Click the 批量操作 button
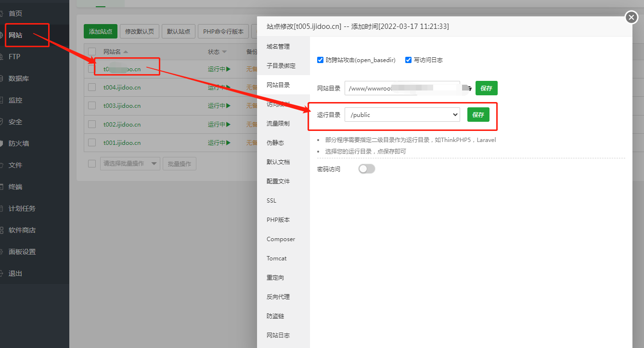This screenshot has height=348, width=644. (x=180, y=164)
